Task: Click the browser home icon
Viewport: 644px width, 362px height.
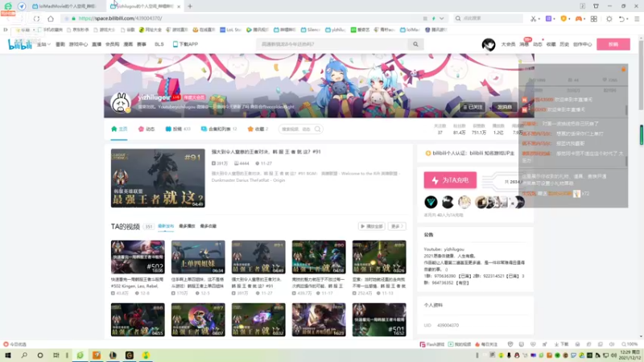Action: pos(51,19)
